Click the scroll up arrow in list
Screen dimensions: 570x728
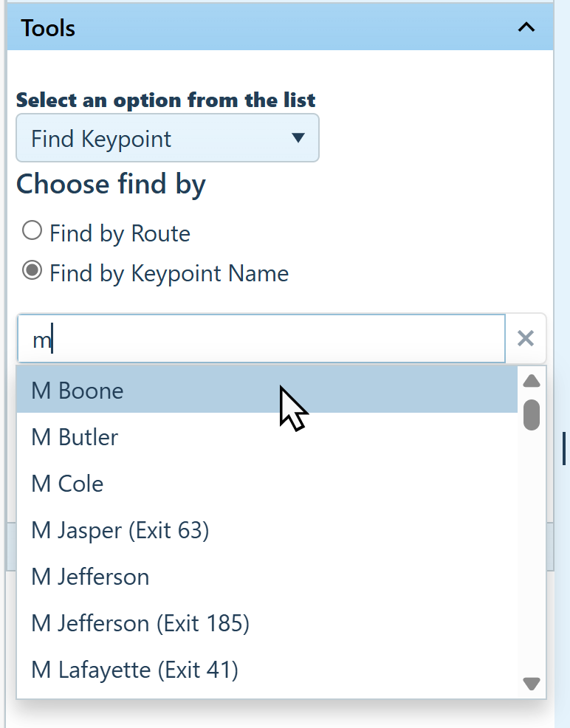click(532, 382)
